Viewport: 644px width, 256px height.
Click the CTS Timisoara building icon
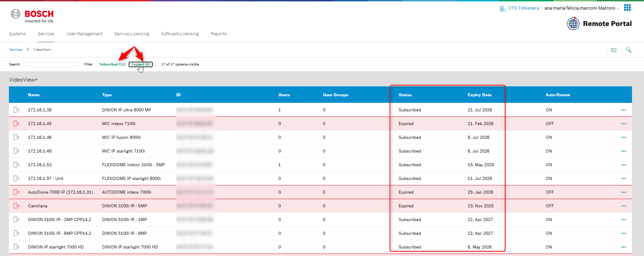tap(503, 8)
